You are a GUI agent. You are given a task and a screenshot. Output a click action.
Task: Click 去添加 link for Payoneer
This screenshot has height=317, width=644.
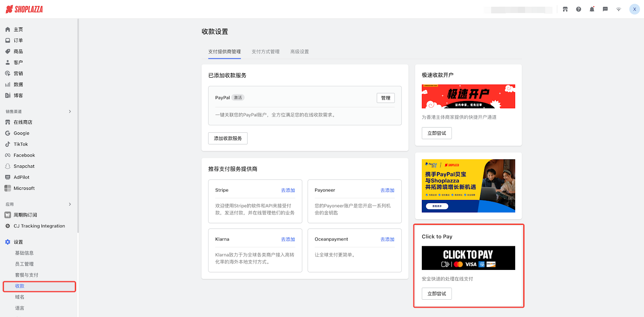[387, 190]
